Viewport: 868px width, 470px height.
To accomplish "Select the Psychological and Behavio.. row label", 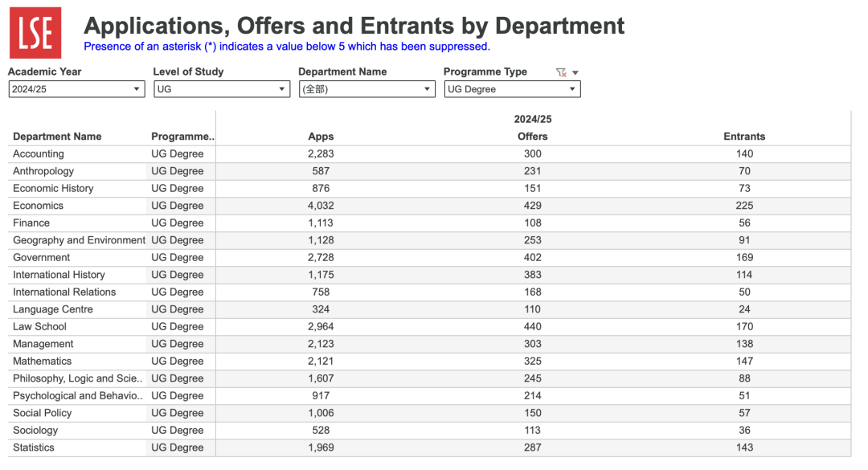I will point(77,396).
